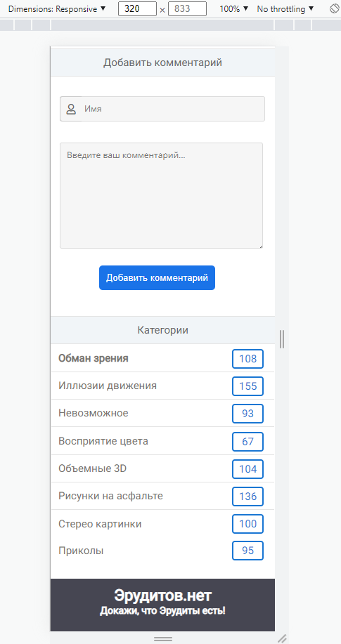Open the Обман зрения category
The width and height of the screenshot is (341, 644).
94,359
